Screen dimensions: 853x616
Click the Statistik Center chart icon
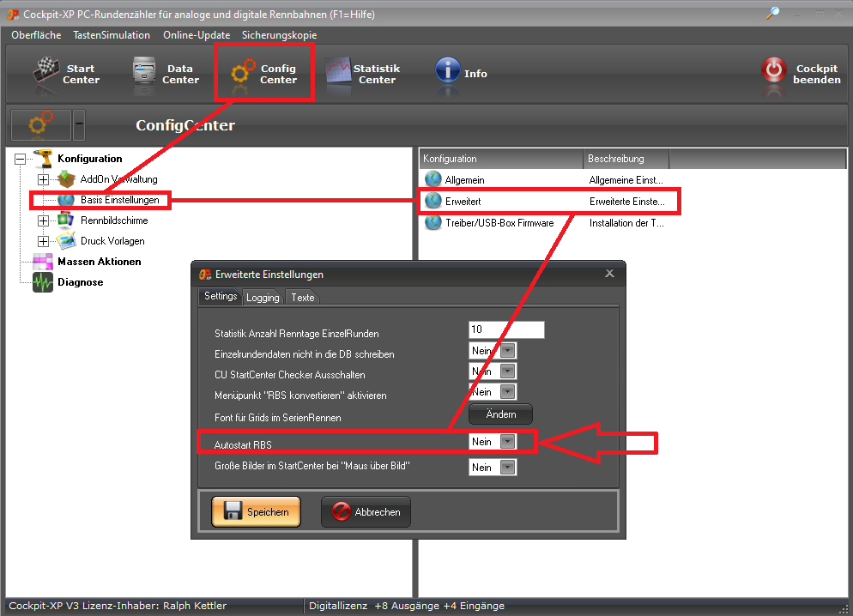[x=339, y=74]
